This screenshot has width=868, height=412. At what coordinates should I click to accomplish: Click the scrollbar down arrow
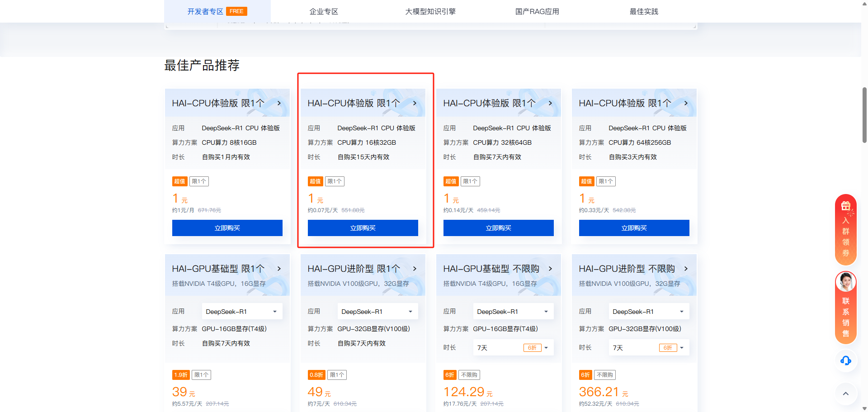click(864, 408)
